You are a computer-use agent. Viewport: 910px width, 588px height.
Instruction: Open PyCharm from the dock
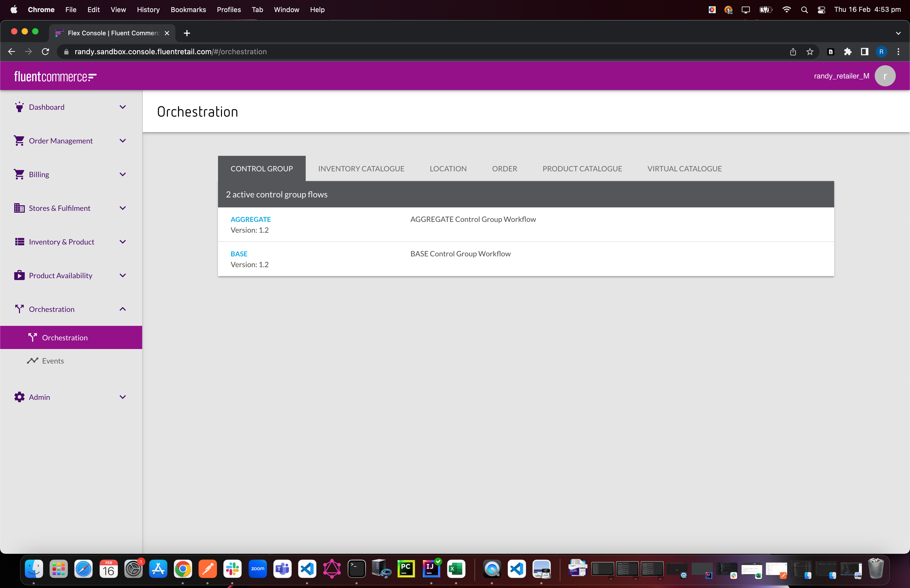(406, 569)
